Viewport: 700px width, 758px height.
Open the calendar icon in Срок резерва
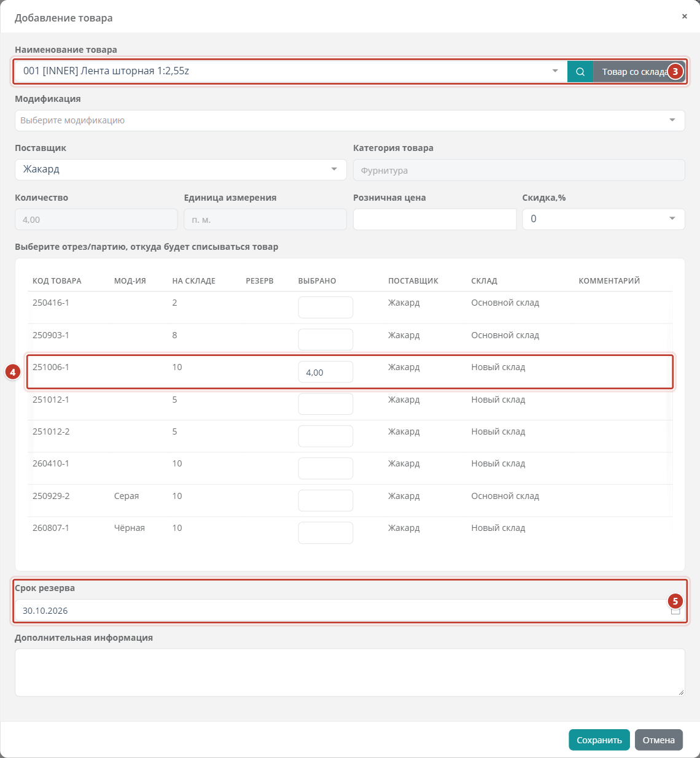675,611
